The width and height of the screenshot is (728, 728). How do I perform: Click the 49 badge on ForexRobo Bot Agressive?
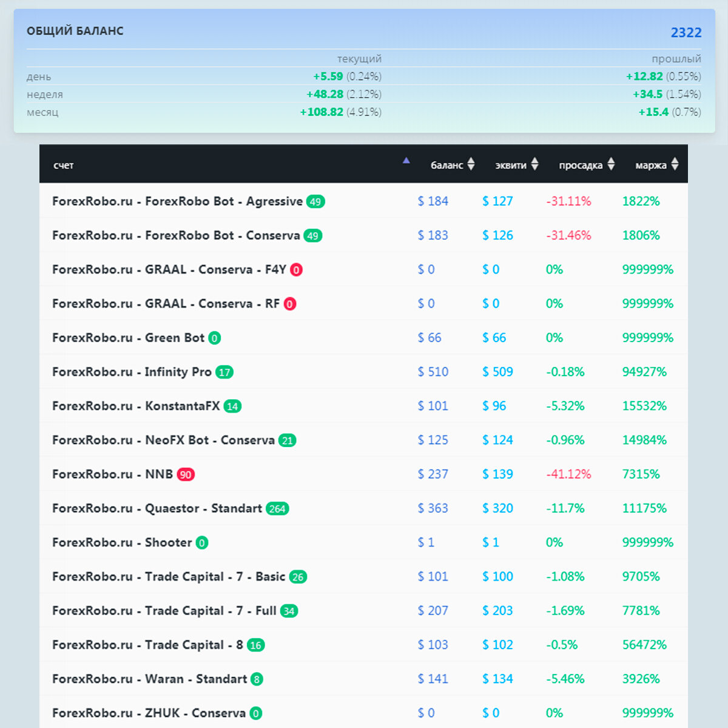(x=315, y=202)
